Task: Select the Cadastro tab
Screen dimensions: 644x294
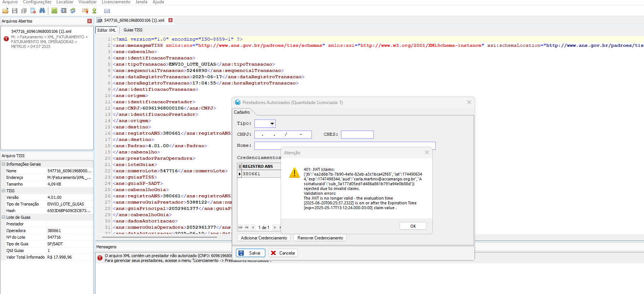Action: click(242, 112)
